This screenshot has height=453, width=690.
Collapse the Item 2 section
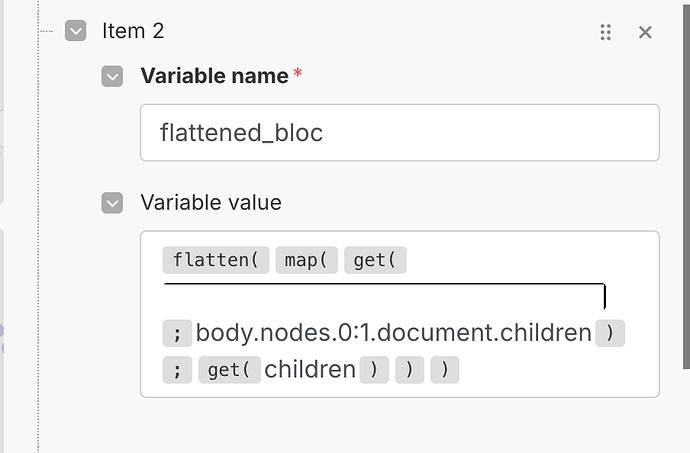click(x=75, y=31)
